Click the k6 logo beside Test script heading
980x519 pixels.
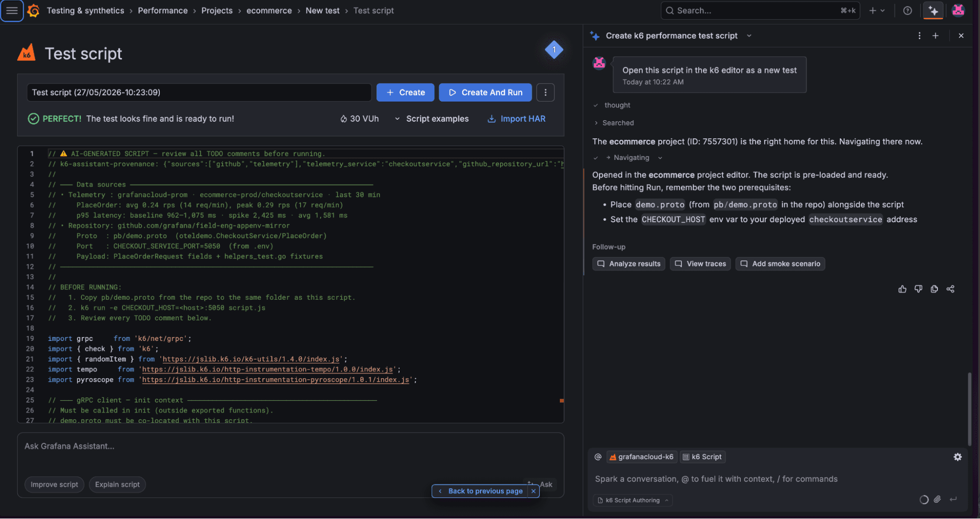26,52
